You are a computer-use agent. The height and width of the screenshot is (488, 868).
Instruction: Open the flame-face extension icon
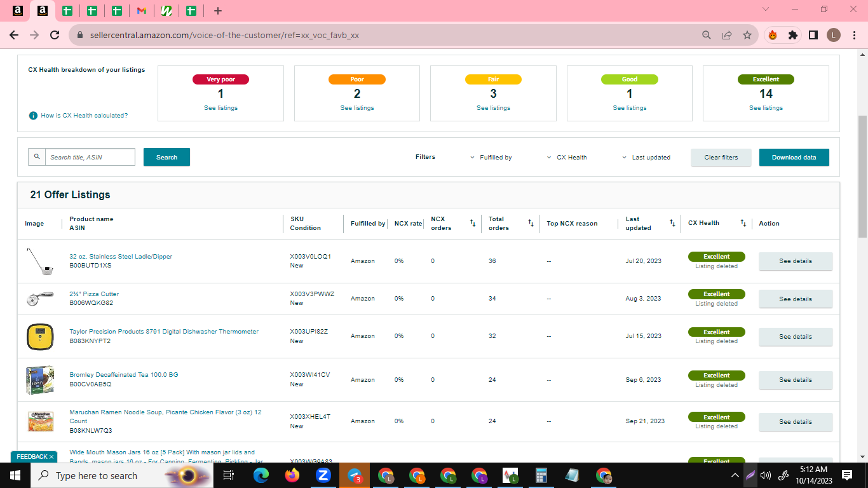click(773, 35)
